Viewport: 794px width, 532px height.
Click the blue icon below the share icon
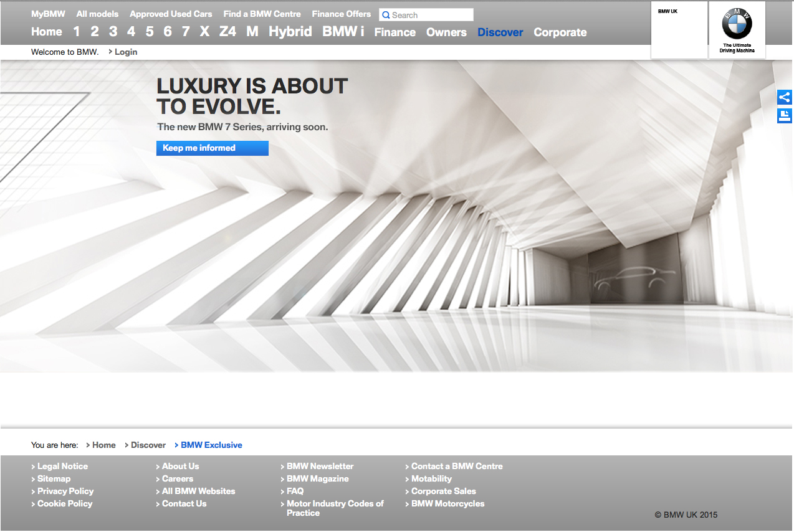point(785,116)
